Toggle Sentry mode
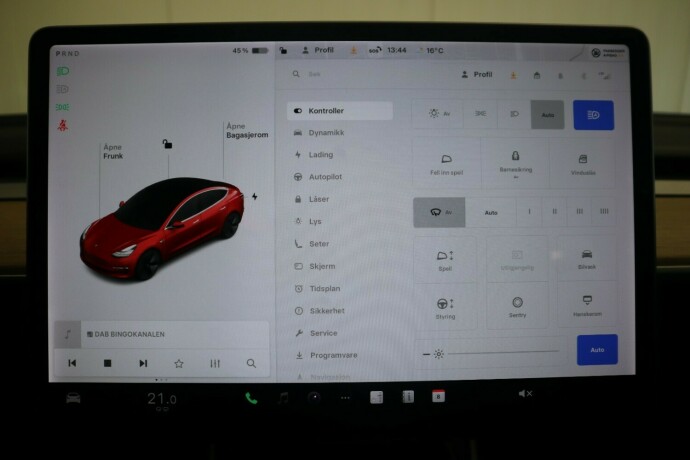Screen dimensions: 690x460 pos(517,306)
